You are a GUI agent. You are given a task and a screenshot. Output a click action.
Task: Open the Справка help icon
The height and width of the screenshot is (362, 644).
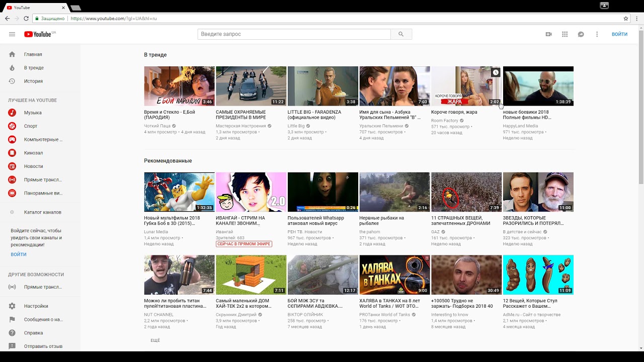[12, 333]
